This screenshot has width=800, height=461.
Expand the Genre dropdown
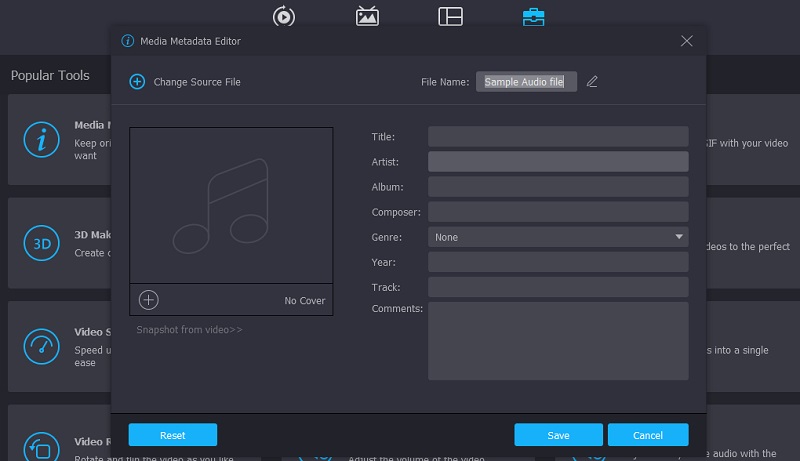pyautogui.click(x=679, y=237)
